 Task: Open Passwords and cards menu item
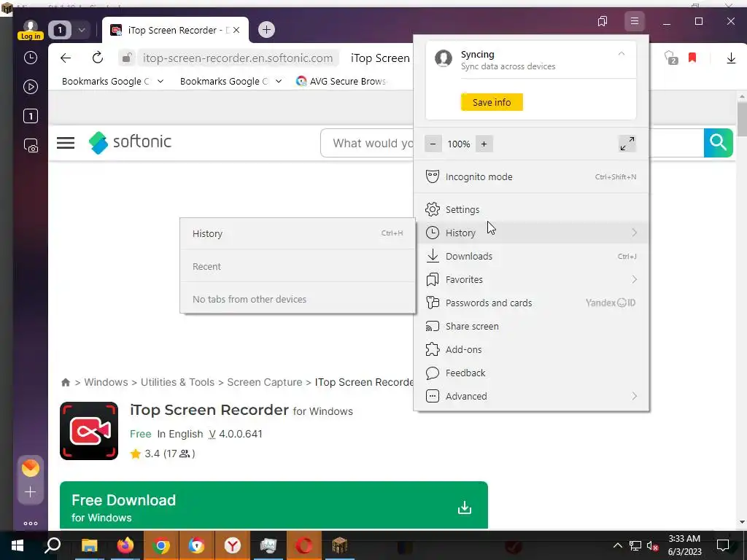click(x=531, y=303)
